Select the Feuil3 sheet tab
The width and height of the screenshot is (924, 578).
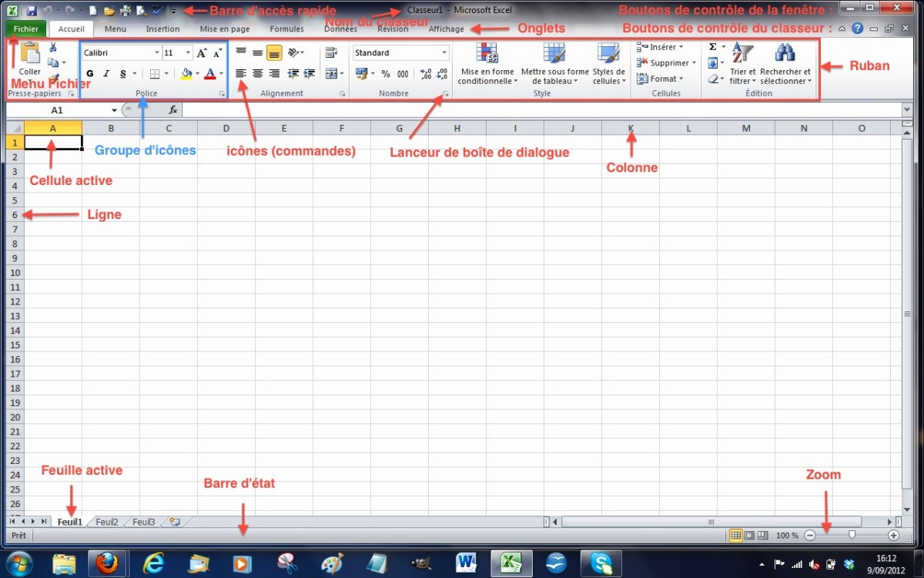point(144,522)
